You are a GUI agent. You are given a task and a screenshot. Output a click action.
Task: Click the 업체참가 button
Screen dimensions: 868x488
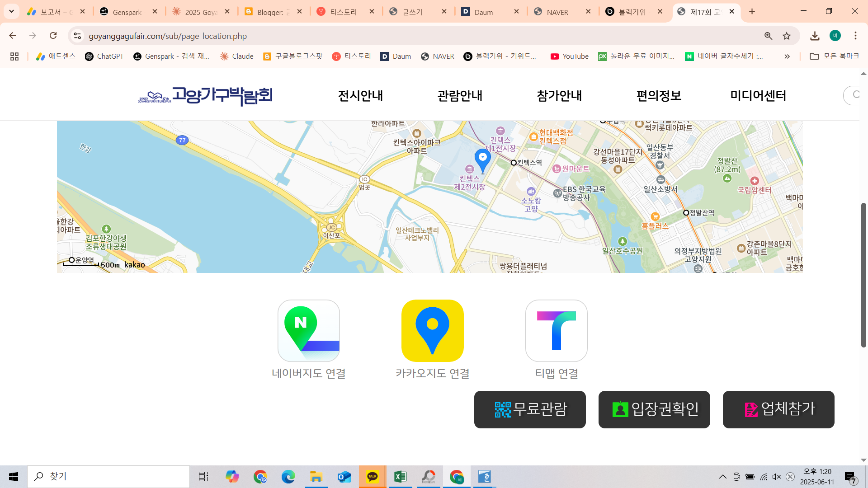click(x=778, y=409)
